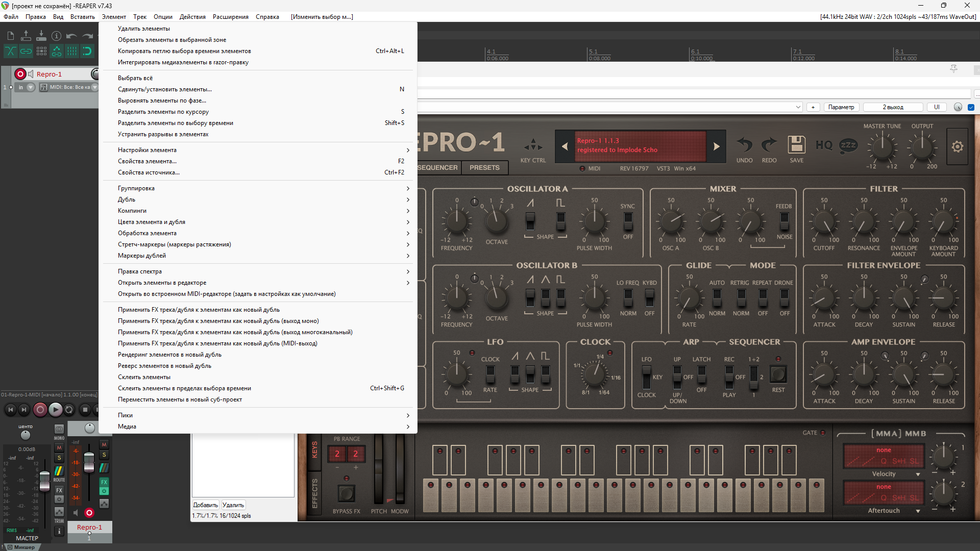Click Параметр button

[x=841, y=107]
